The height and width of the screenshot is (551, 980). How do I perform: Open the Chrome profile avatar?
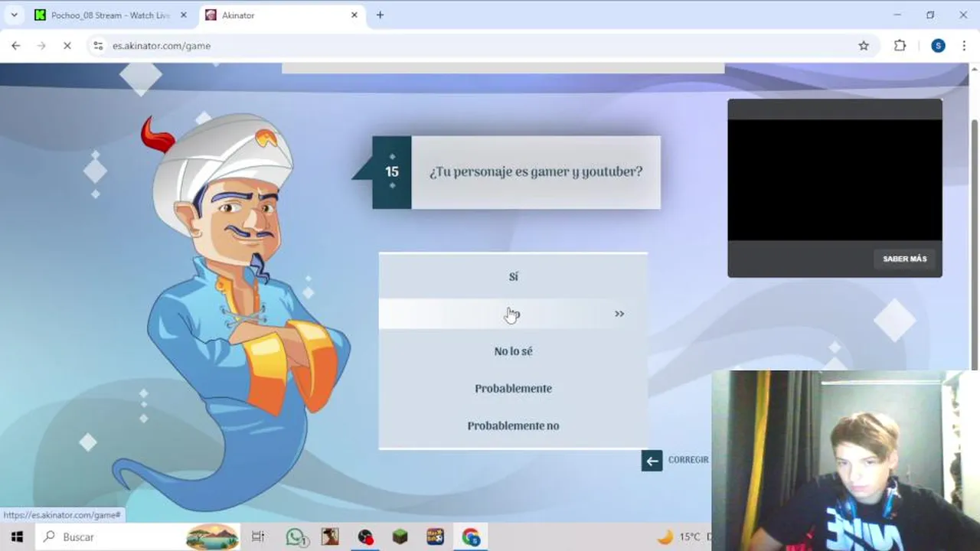coord(938,46)
